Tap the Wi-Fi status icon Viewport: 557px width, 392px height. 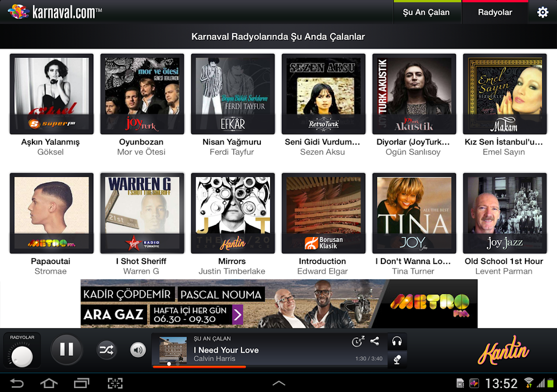pyautogui.click(x=529, y=383)
